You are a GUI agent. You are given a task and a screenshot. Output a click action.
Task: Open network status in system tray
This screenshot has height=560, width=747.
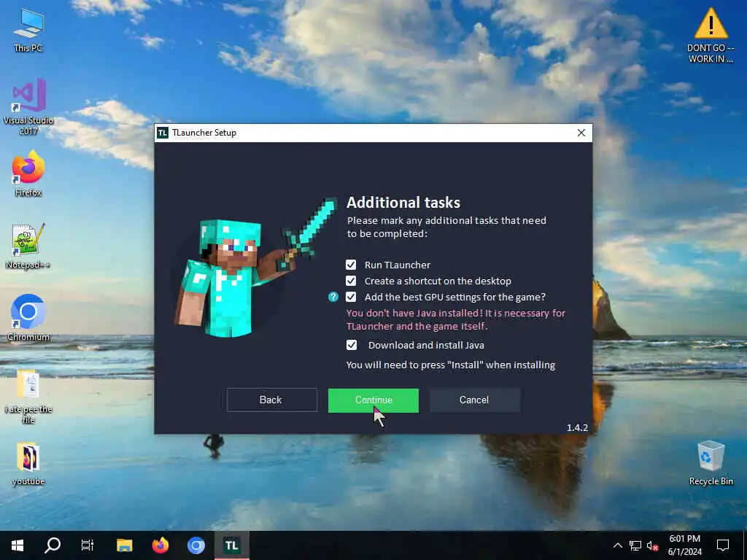point(635,545)
